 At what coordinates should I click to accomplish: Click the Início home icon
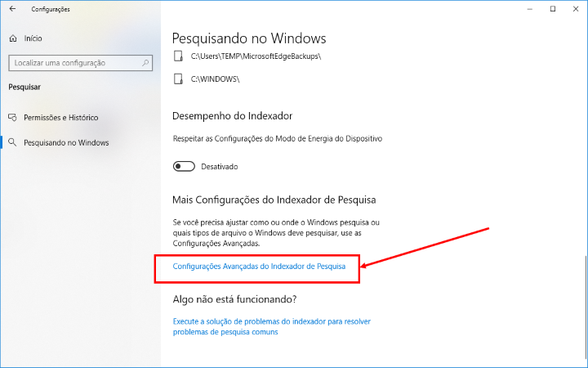[13, 38]
